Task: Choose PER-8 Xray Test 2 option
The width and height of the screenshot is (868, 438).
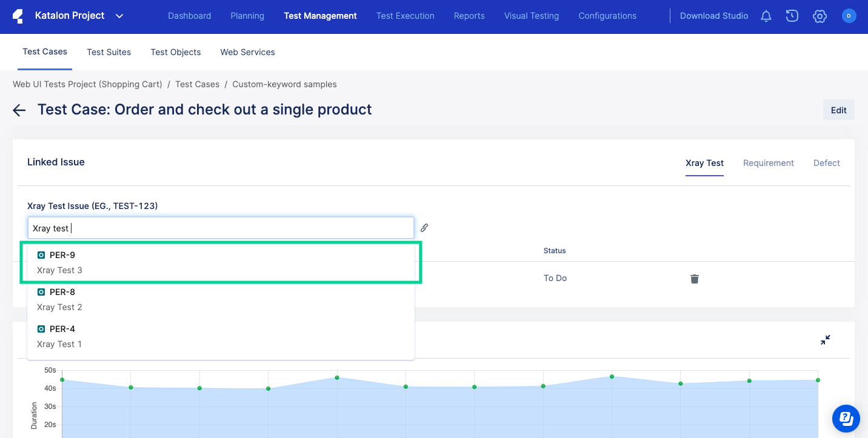Action: [x=221, y=299]
